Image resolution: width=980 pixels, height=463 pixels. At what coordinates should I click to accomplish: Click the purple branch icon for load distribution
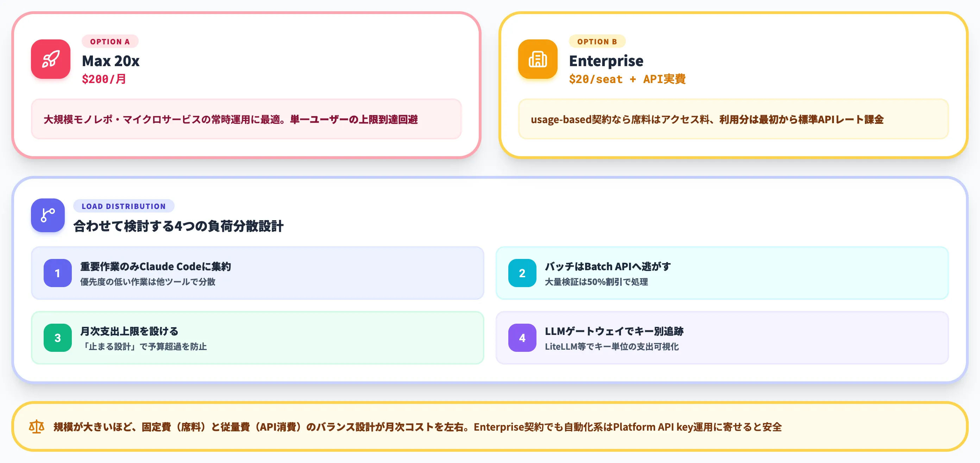click(x=48, y=215)
